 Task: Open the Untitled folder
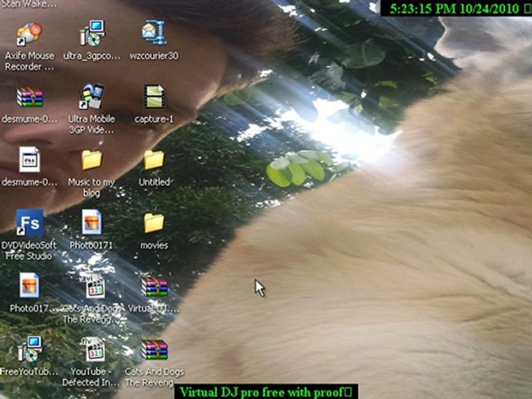[154, 160]
